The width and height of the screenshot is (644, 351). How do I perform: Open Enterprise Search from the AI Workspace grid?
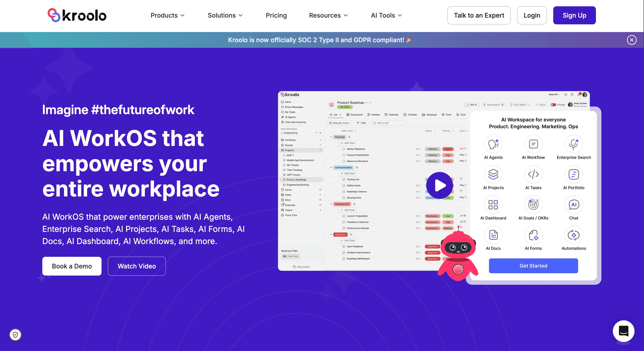[574, 144]
